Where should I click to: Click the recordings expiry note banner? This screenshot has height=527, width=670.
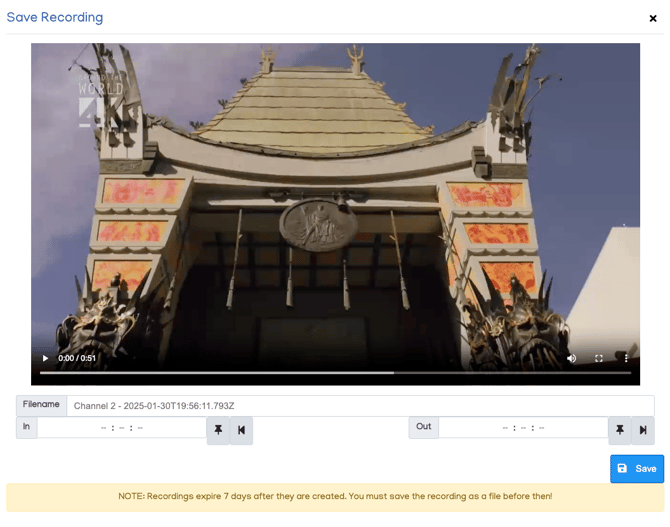(x=335, y=497)
